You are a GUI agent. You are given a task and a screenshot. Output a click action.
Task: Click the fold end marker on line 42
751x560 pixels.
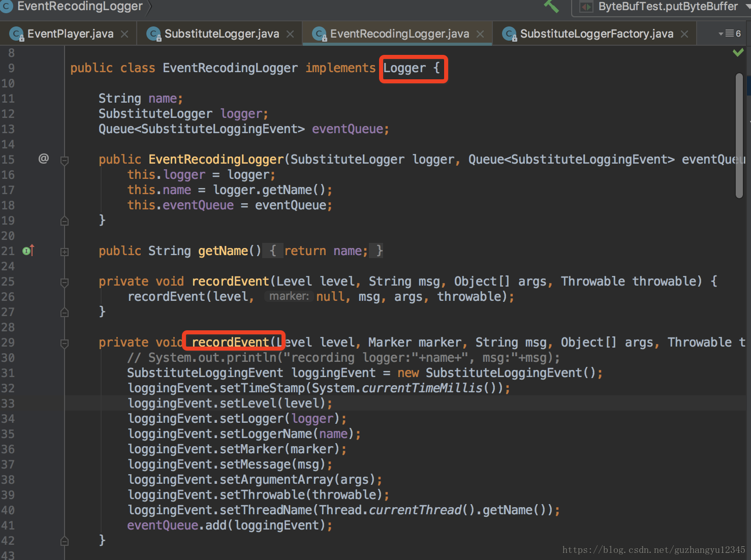tap(65, 541)
